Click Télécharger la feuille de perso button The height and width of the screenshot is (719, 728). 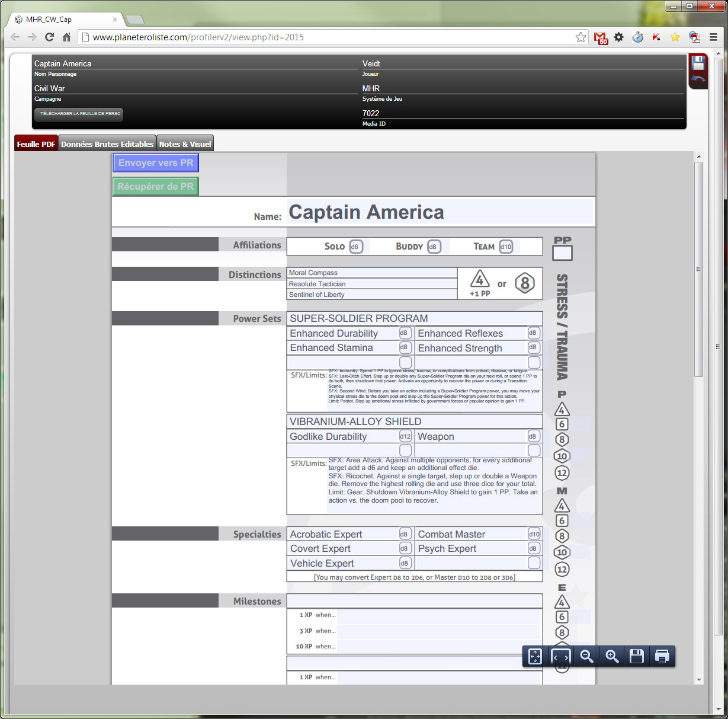pyautogui.click(x=79, y=114)
